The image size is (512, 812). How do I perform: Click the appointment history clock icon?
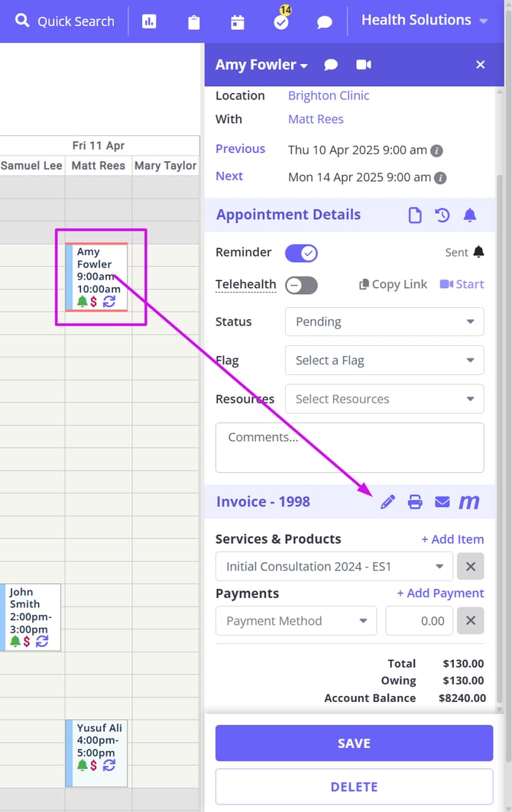[442, 215]
